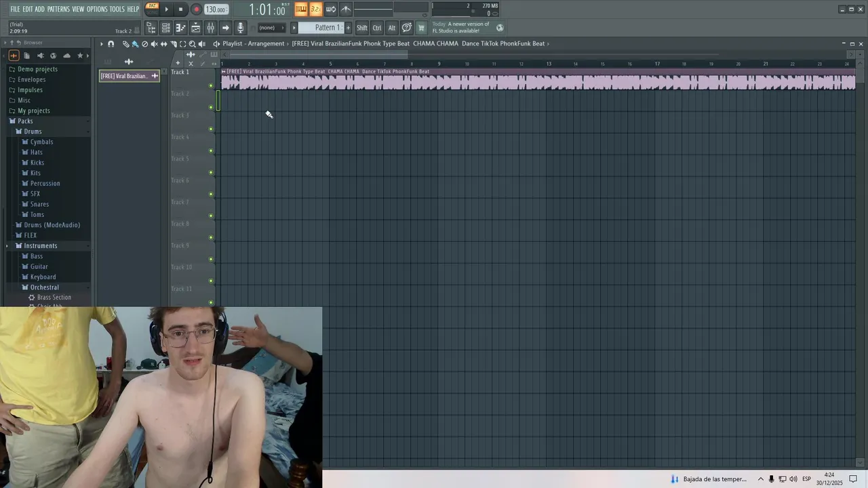Select the Mute tool in playlist toolbar
The height and width of the screenshot is (488, 868).
click(154, 44)
